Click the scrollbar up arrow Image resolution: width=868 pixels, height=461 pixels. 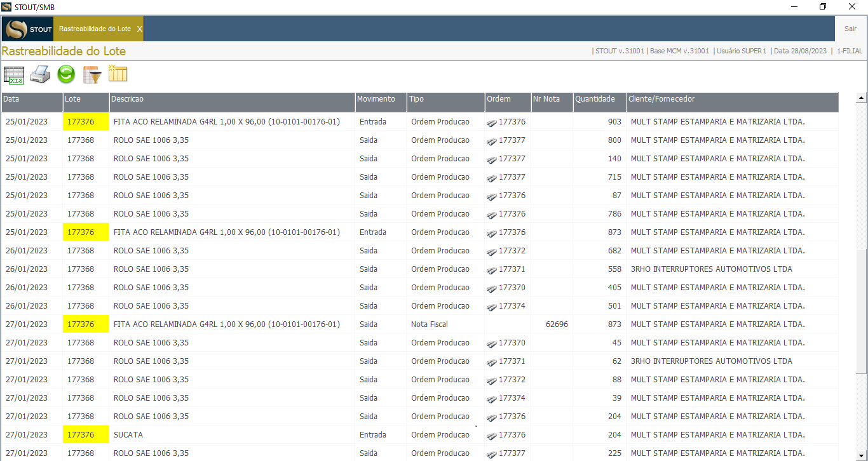point(862,98)
